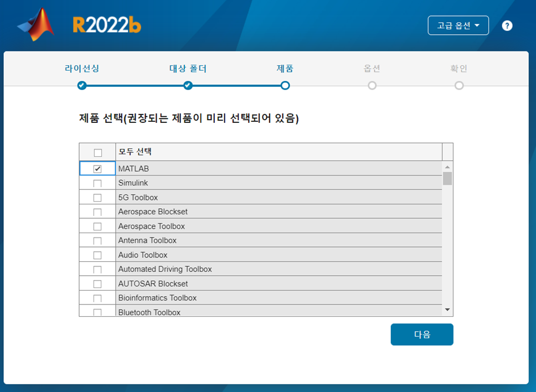Viewport: 536px width, 392px height.
Task: Click the Audio Toolbox row text
Action: pos(142,255)
